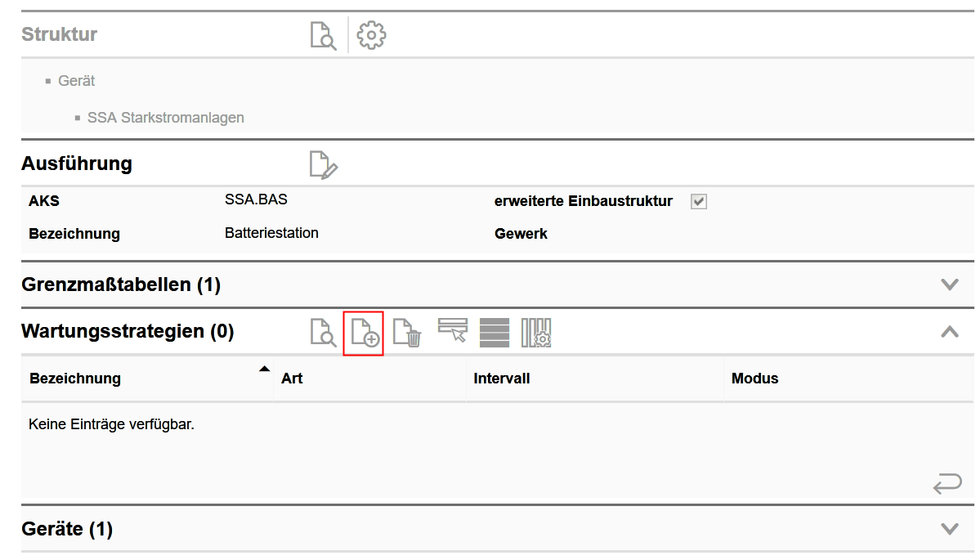Open the table column settings icon
The height and width of the screenshot is (560, 976).
[536, 333]
